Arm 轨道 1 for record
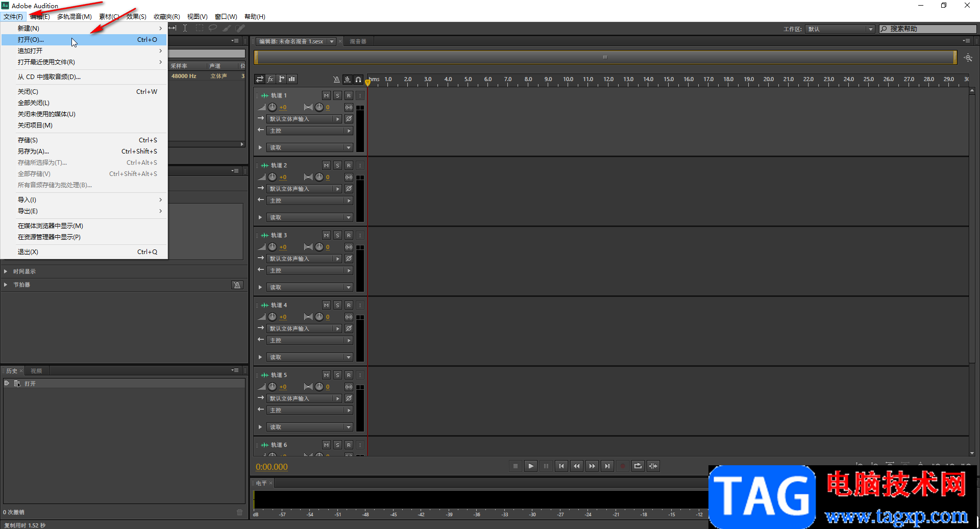Viewport: 980px width, 529px height. coord(349,95)
